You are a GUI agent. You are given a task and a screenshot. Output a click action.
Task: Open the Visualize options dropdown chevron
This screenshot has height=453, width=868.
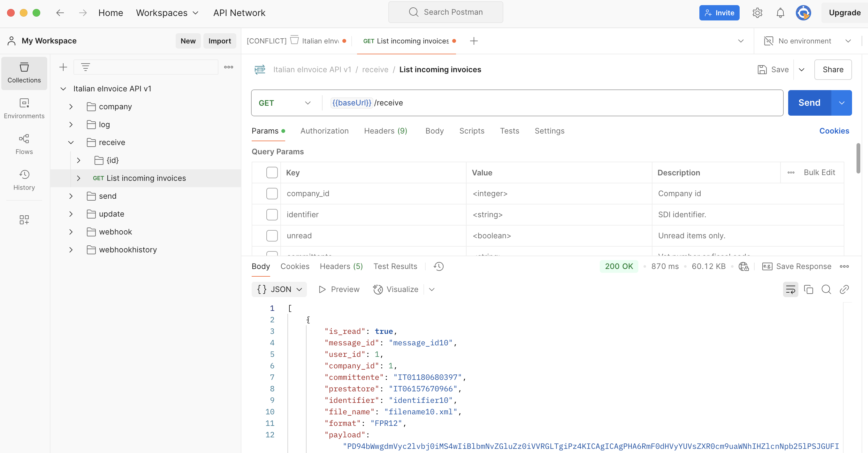432,289
